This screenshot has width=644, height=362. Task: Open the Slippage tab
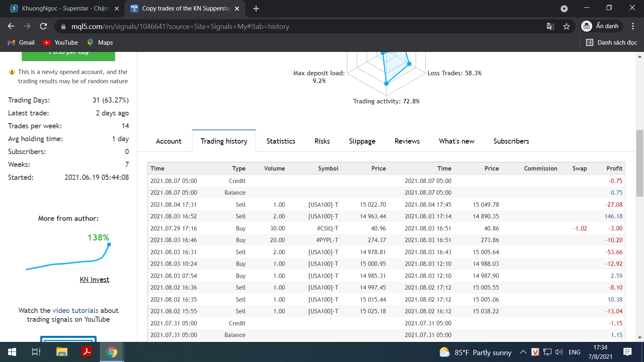(x=362, y=141)
